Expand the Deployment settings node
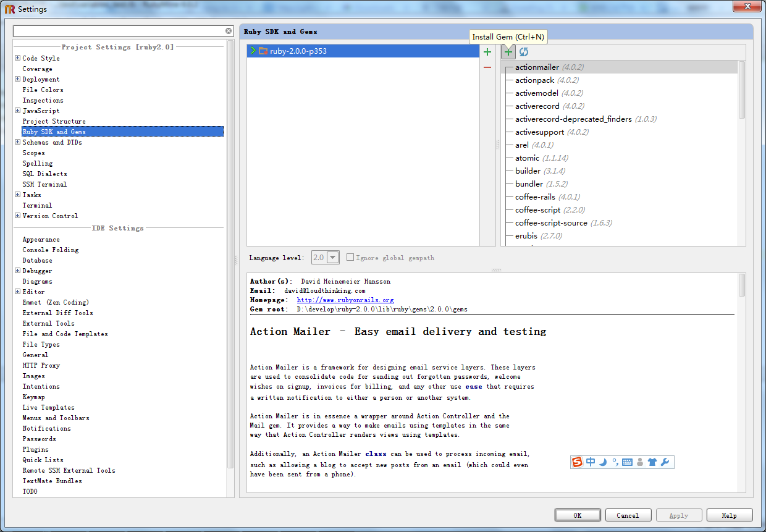Image resolution: width=766 pixels, height=532 pixels. [x=18, y=79]
